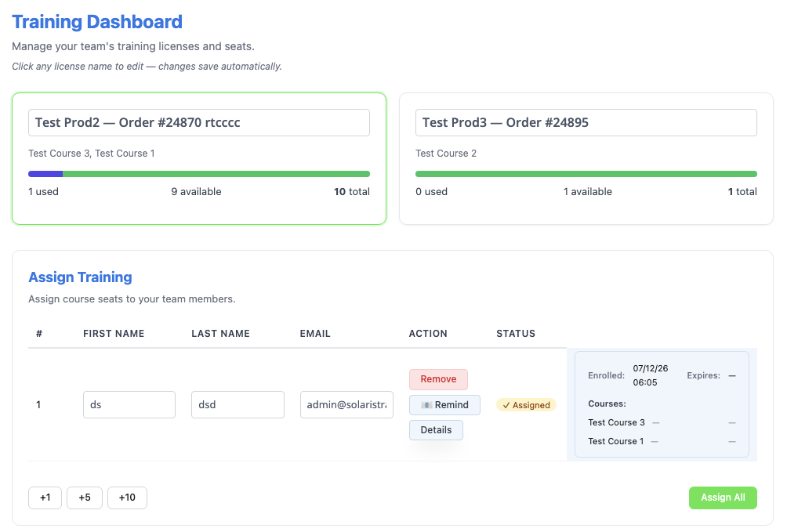This screenshot has height=532, width=787.
Task: Click the Test Prod3 seat usage progress bar
Action: 586,174
